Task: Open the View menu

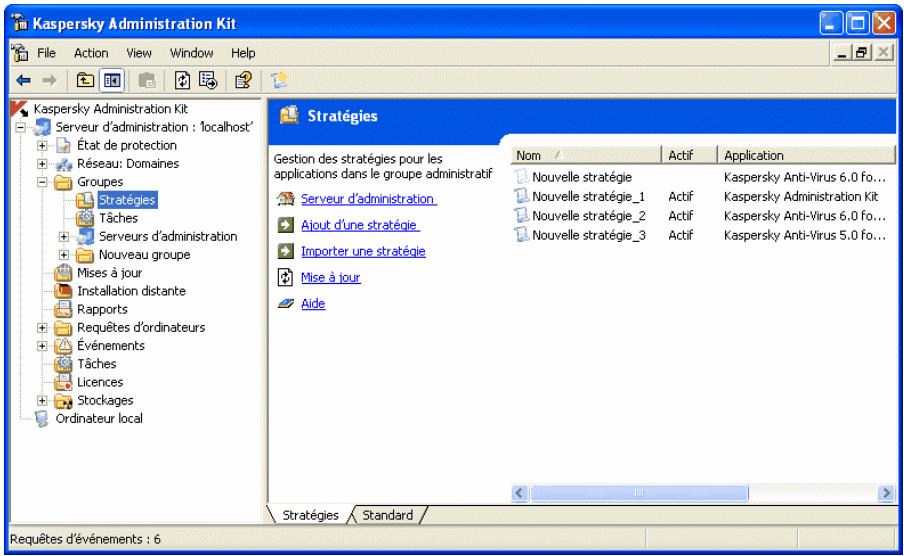Action: coord(139,53)
